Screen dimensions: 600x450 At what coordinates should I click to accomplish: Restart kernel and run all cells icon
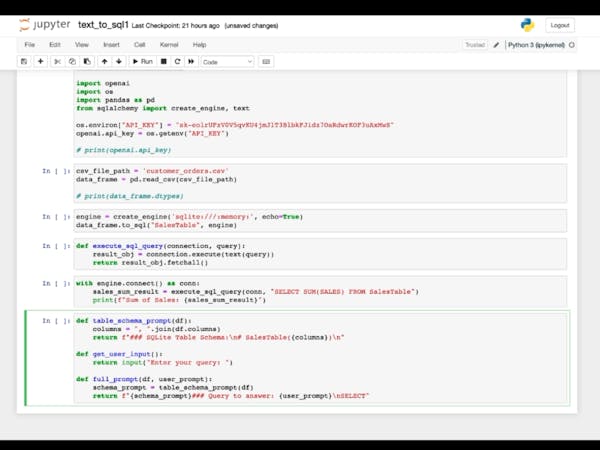[x=191, y=62]
